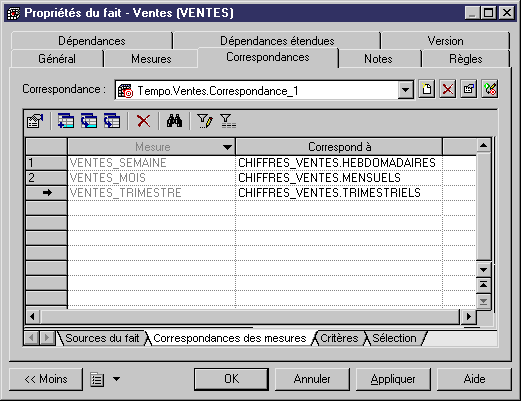The width and height of the screenshot is (521, 401).
Task: Open the Sources du fait sub-tab
Action: pos(102,338)
